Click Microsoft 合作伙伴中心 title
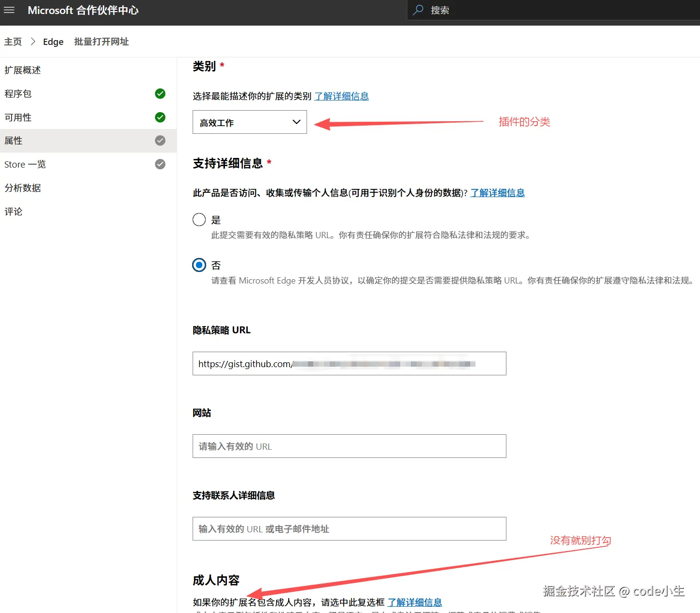The width and height of the screenshot is (700, 613). [83, 10]
